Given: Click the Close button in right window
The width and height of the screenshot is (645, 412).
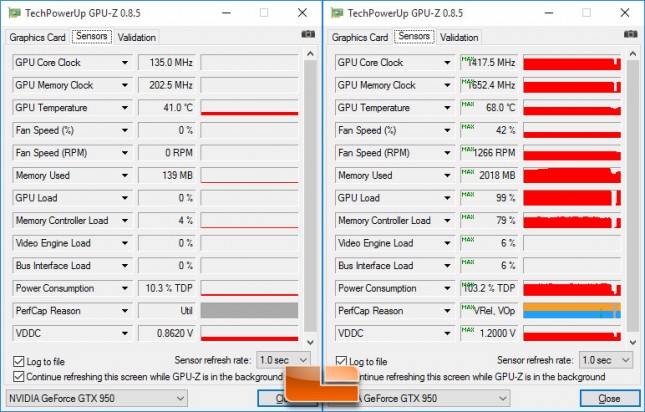Looking at the screenshot, I should (x=609, y=398).
